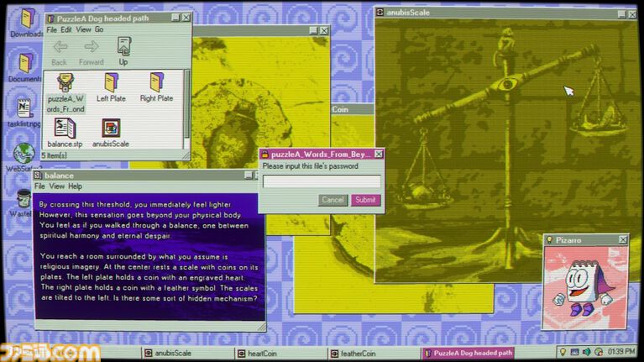Screen dimensions: 644x362
Task: Open the balance.stp document icon
Action: [x=65, y=129]
